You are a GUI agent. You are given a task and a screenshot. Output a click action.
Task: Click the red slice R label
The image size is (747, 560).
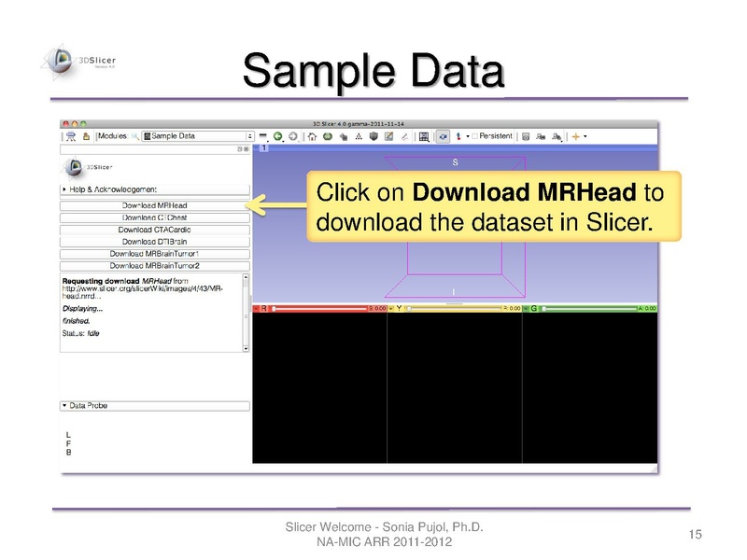264,309
